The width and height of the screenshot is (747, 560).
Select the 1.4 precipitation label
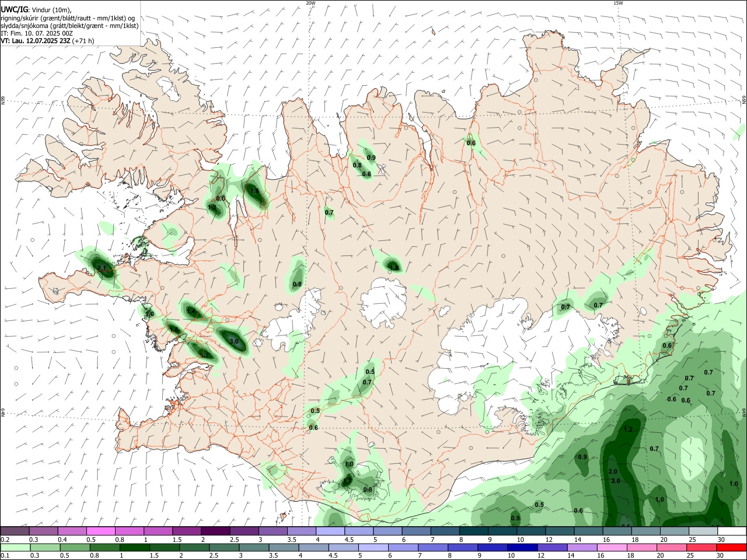click(191, 311)
